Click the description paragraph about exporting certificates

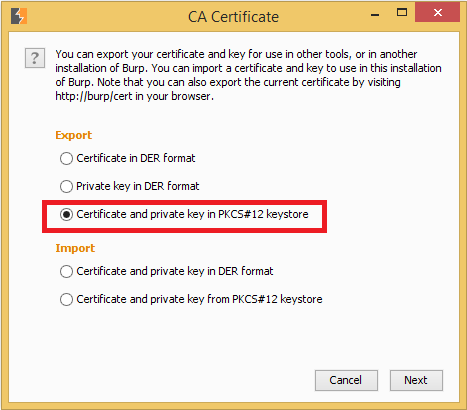[248, 75]
